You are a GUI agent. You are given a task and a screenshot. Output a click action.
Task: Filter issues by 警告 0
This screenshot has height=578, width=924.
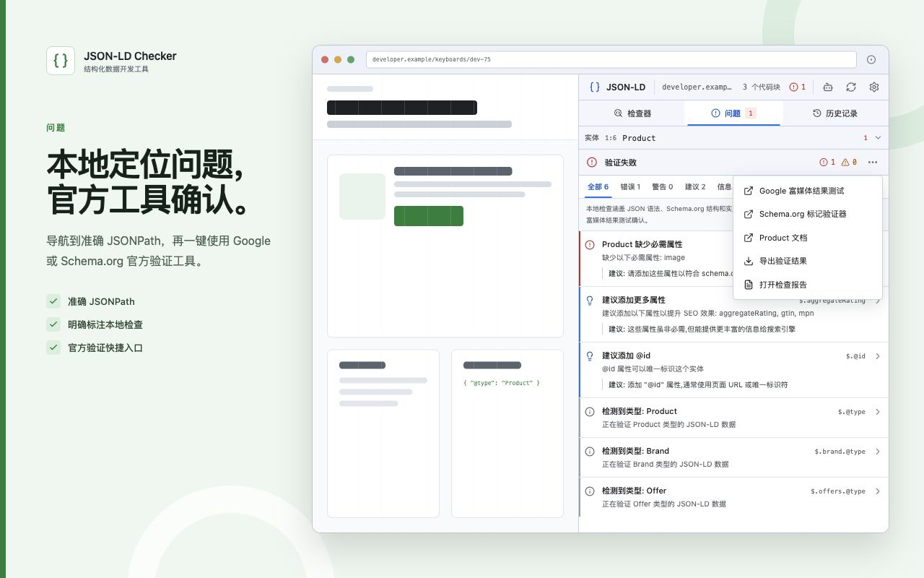click(663, 187)
